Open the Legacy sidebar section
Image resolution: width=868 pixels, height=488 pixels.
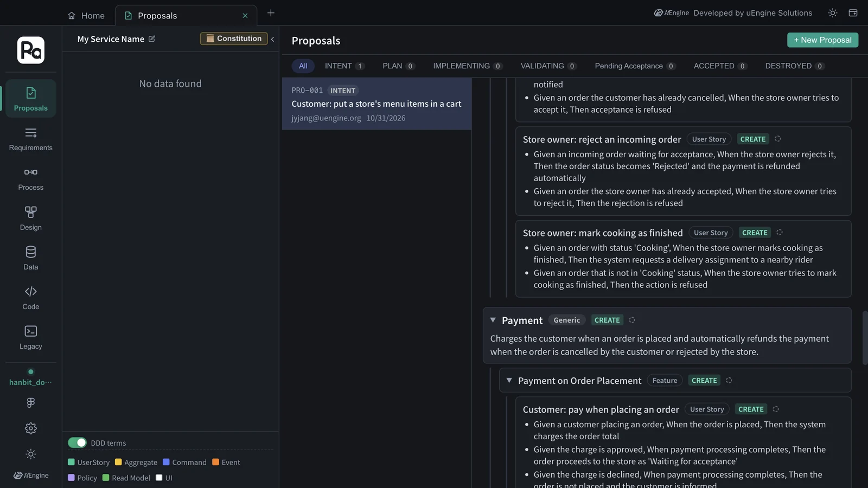click(31, 337)
